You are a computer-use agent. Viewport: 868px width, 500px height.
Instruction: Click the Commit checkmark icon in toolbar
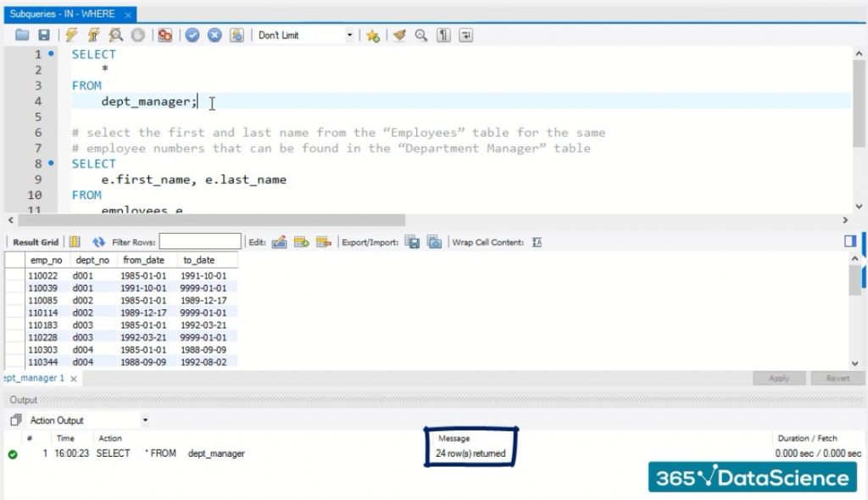[192, 36]
